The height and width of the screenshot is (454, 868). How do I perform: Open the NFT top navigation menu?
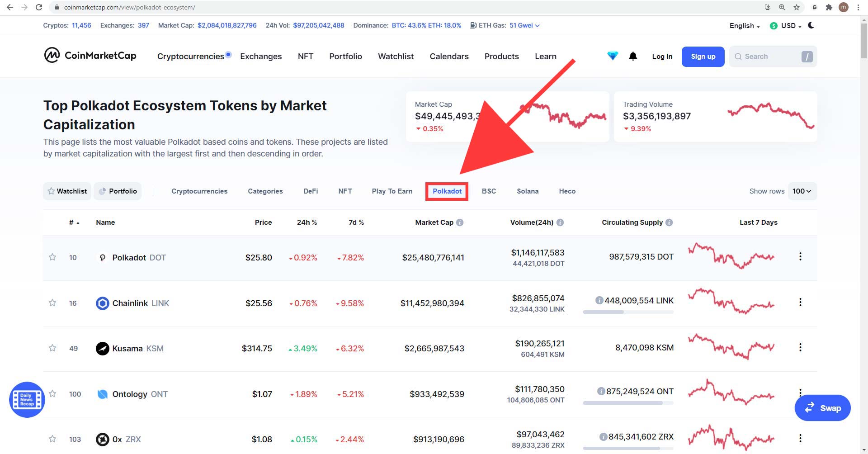pyautogui.click(x=306, y=57)
